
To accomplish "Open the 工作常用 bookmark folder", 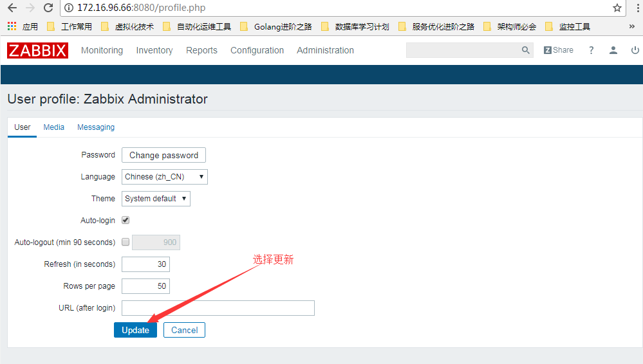I will coord(70,26).
